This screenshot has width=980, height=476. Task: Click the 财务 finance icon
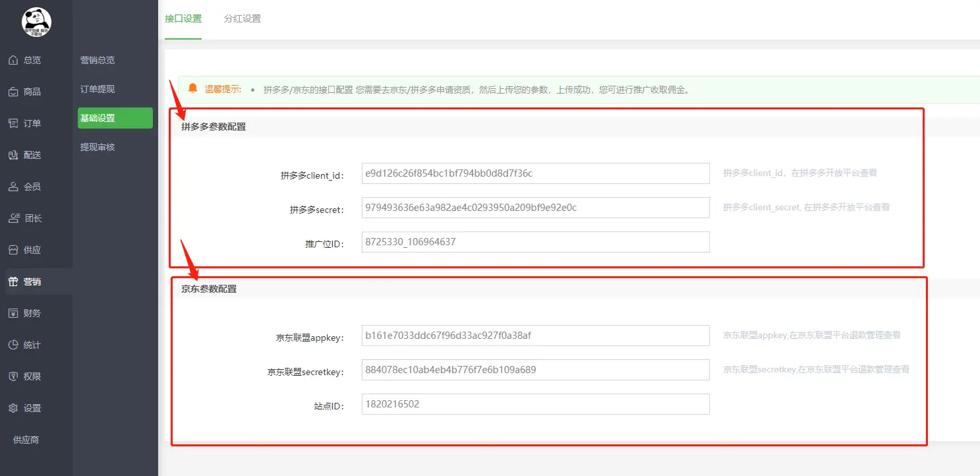coord(13,313)
